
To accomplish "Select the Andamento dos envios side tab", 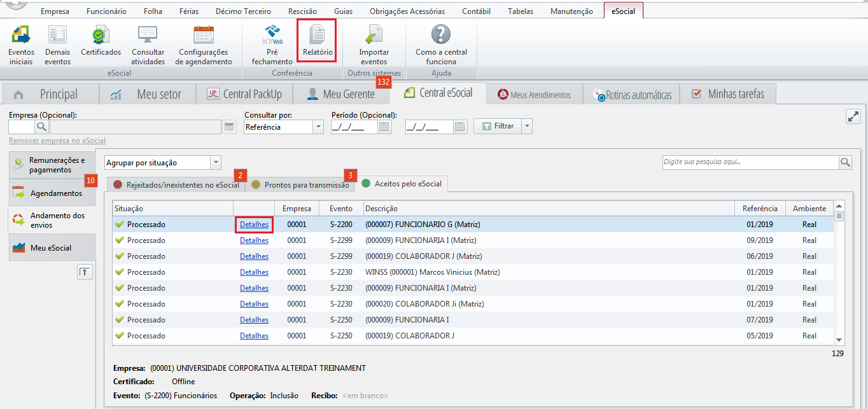I will [x=52, y=220].
